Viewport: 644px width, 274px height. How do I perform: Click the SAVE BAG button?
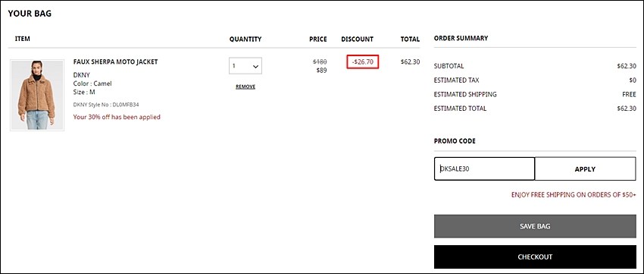(x=535, y=226)
